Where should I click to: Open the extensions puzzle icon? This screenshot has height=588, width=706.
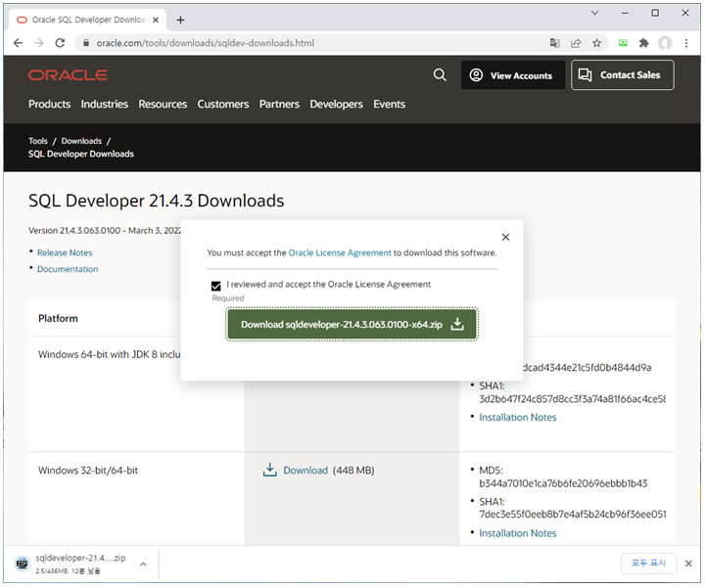[x=644, y=43]
